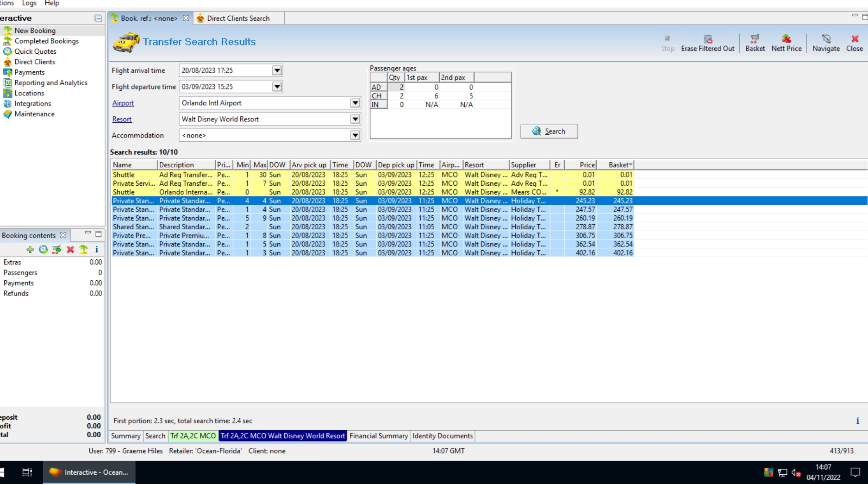
Task: Open Windows Task View on the taskbar
Action: tap(27, 472)
